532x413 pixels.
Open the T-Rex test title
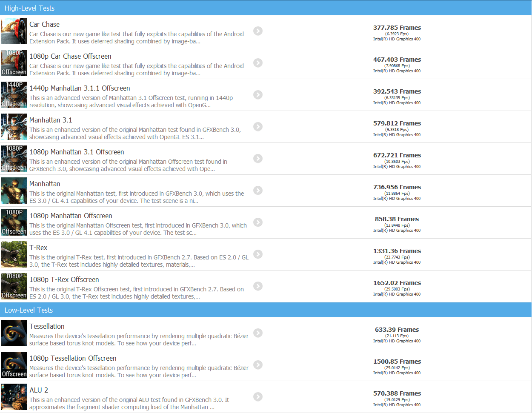[x=38, y=248]
